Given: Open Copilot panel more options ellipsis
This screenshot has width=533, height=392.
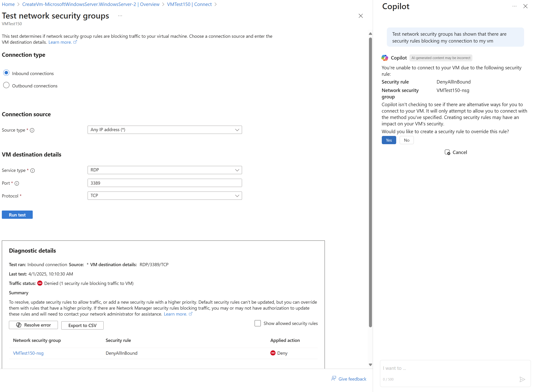Looking at the screenshot, I should (x=514, y=6).
